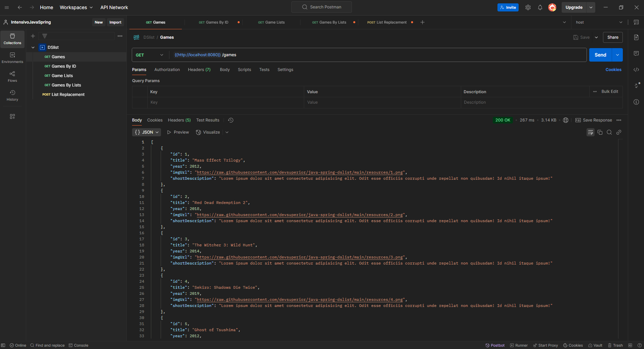Collapse the DSlist collection tree
The height and width of the screenshot is (349, 644).
33,47
